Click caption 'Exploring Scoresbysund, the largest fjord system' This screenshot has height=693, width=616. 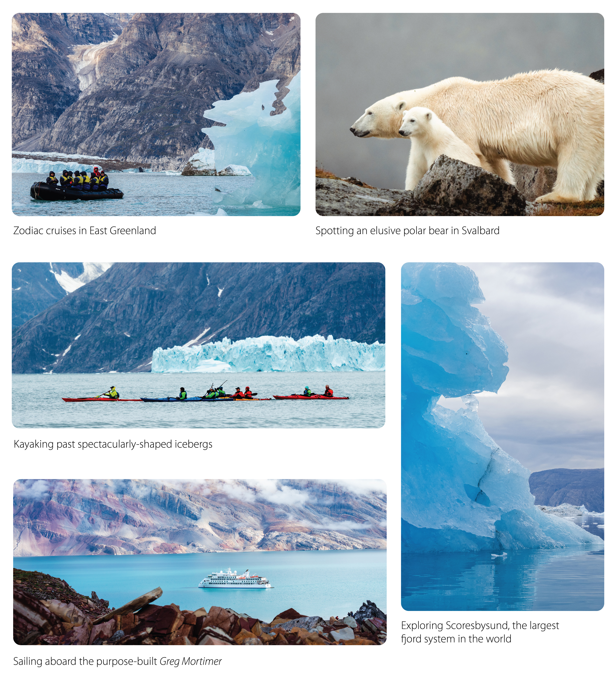pos(480,632)
